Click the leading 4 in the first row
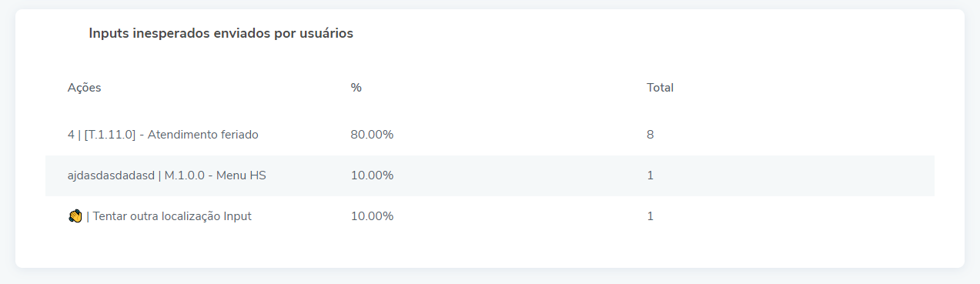 [71, 135]
